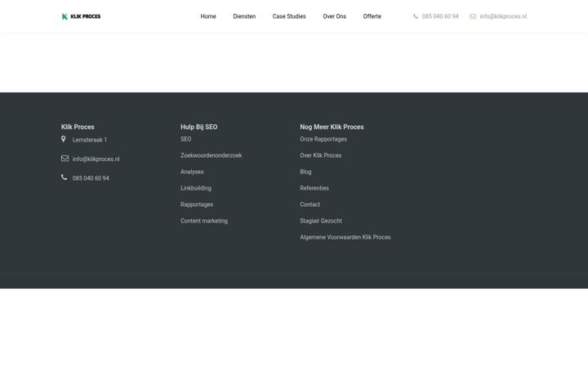588x368 pixels.
Task: Select Offerte in the navigation bar
Action: pyautogui.click(x=372, y=16)
